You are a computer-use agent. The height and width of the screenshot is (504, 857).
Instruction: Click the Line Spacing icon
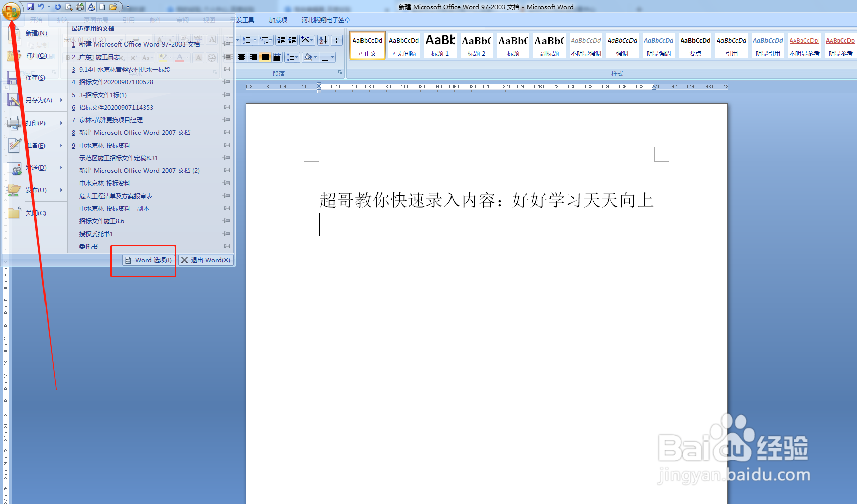290,57
